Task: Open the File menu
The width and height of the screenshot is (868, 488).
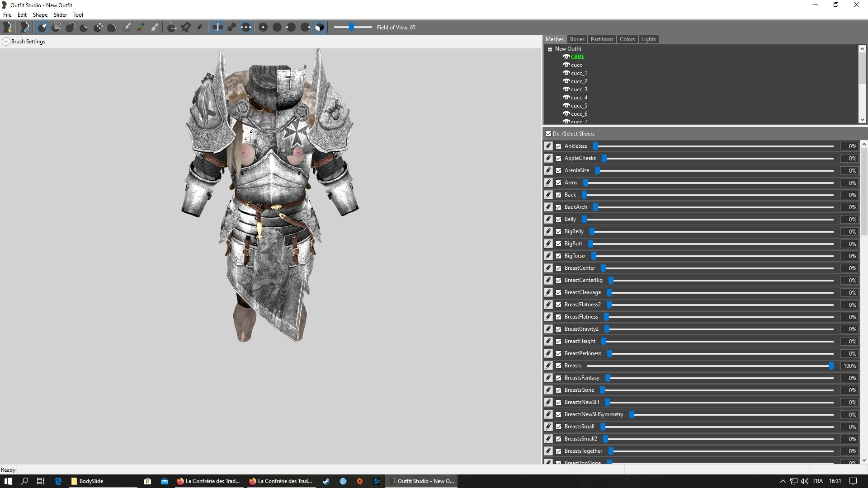Action: 7,15
